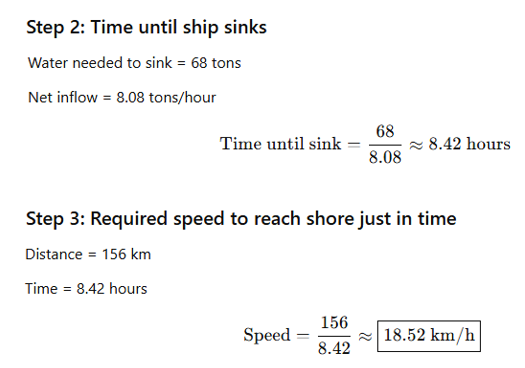
Task: Click the 68 over 8.08 fraction
Action: tap(385, 144)
